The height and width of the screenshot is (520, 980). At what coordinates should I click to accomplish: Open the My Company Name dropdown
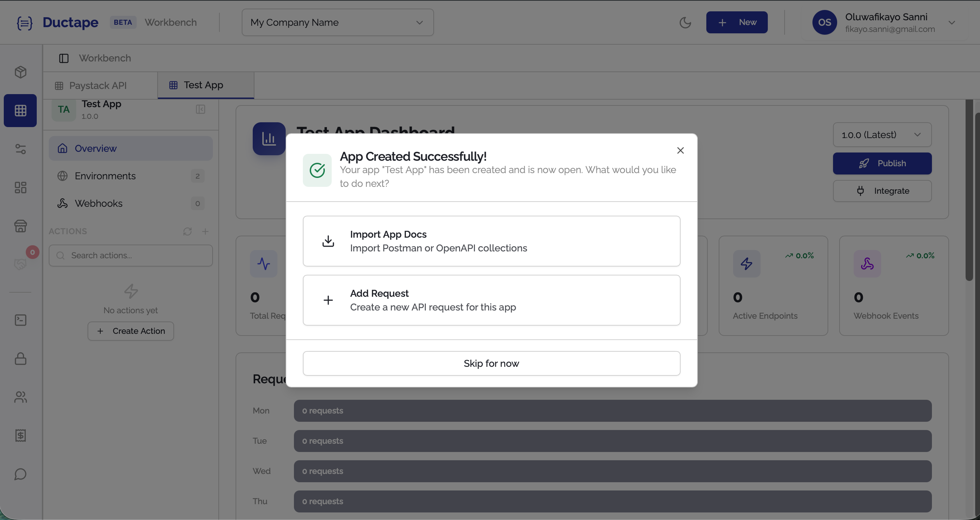[337, 22]
